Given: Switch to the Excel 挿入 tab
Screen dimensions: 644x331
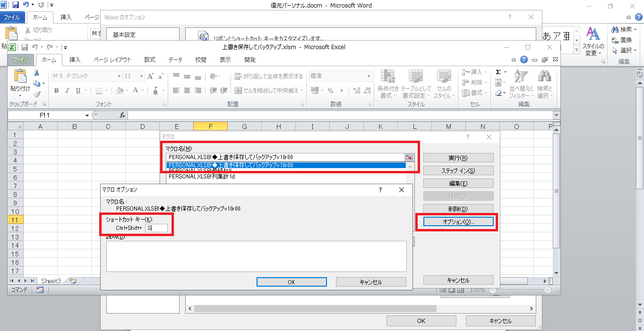Looking at the screenshot, I should (x=75, y=60).
